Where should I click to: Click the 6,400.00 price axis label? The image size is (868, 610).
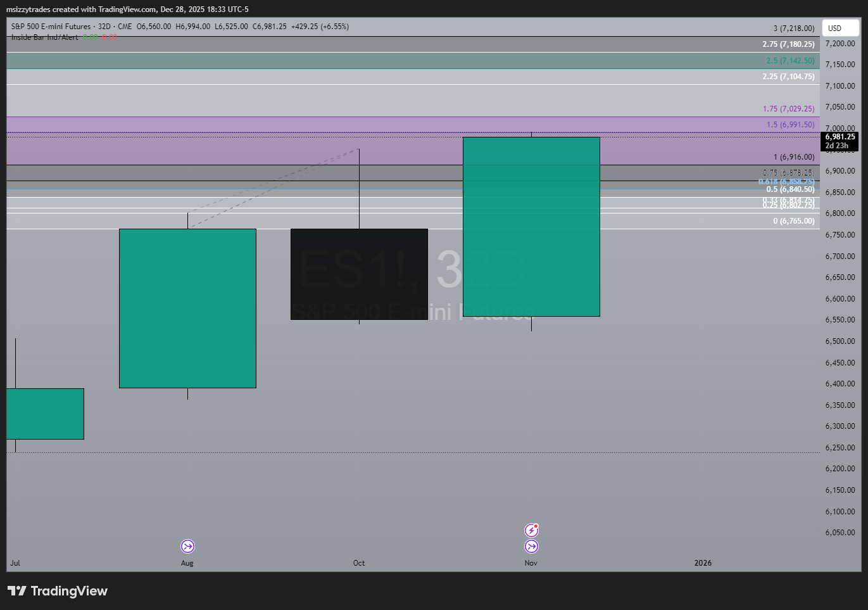click(840, 384)
